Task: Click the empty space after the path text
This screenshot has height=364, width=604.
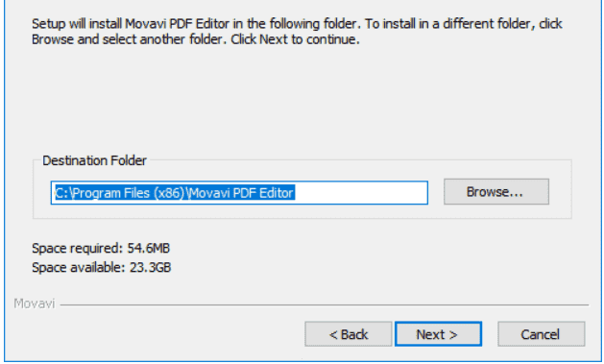Action: [360, 193]
